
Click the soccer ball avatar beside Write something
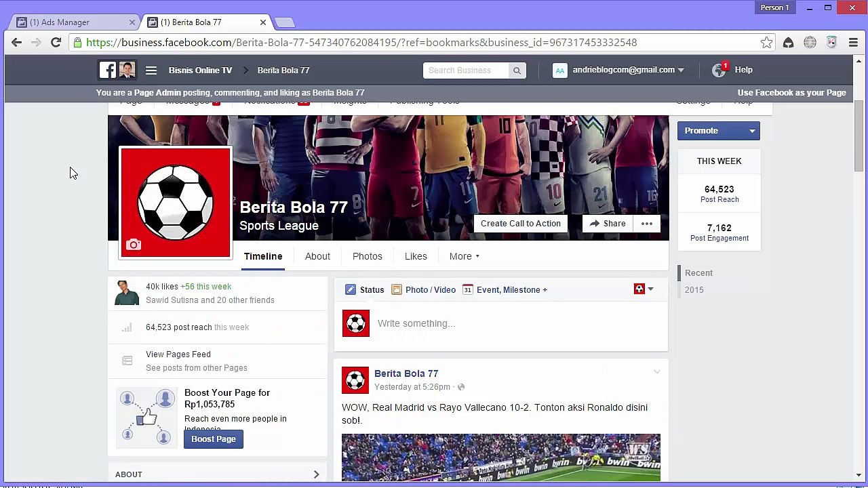click(356, 323)
